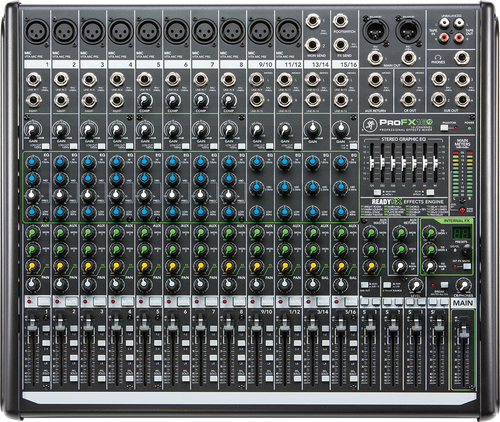
Task: Click the channel 8 Gain knob
Action: [228, 129]
